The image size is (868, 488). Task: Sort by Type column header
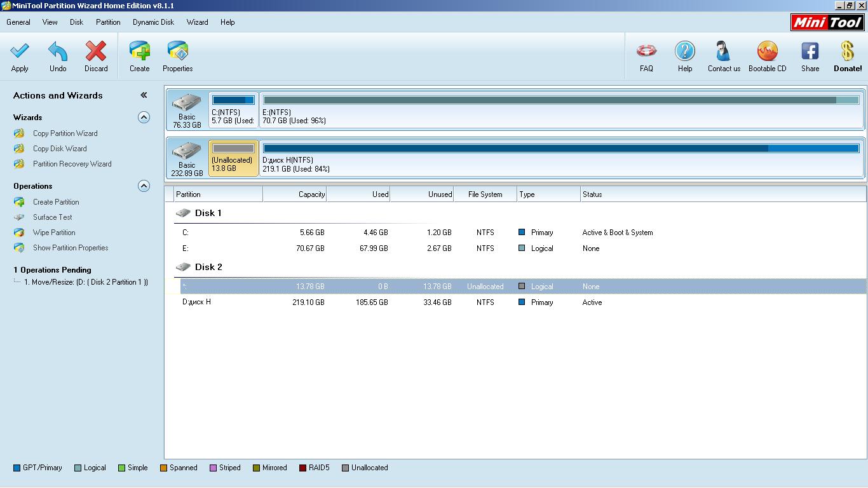click(x=549, y=194)
